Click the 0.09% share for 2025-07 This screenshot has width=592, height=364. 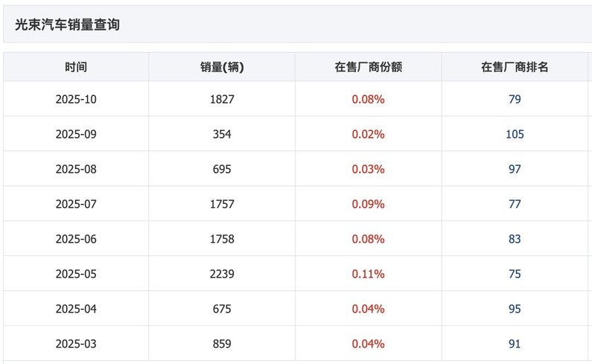(x=368, y=205)
